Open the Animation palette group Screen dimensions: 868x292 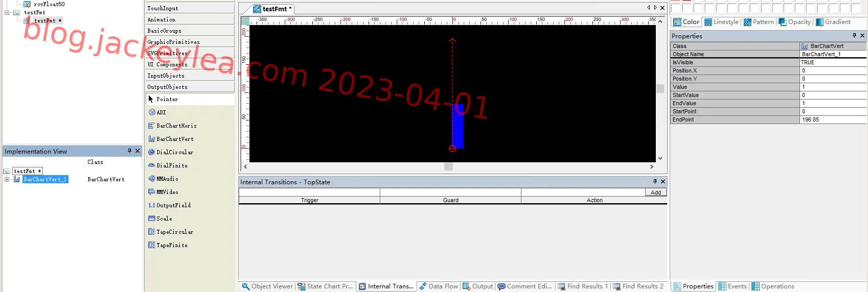[x=190, y=19]
